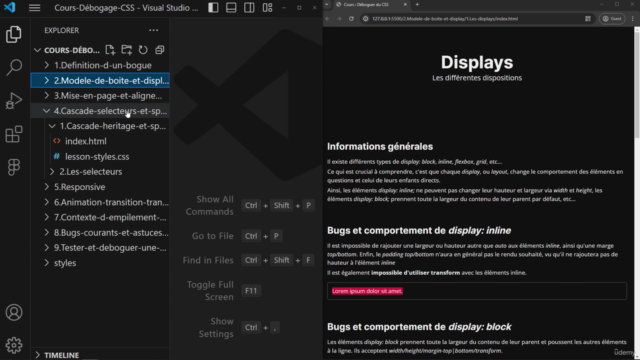
Task: Toggle the secondary side bar layout icon
Action: [249, 8]
